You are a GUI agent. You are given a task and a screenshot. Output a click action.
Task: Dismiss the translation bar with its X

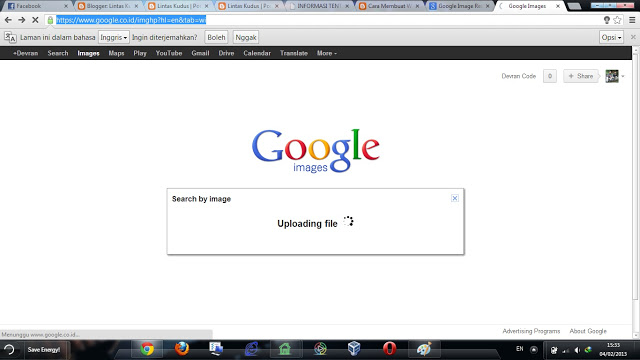tap(633, 37)
